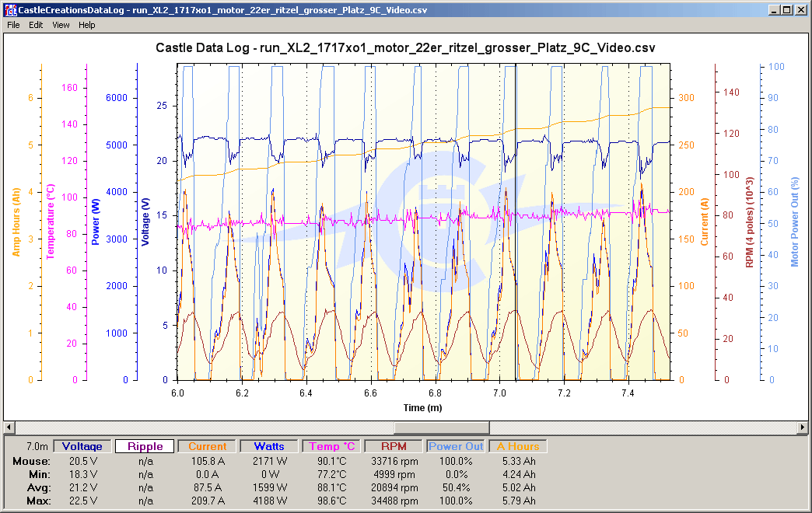Click the Min voltage value 18.3 V
This screenshot has width=812, height=513.
[83, 474]
